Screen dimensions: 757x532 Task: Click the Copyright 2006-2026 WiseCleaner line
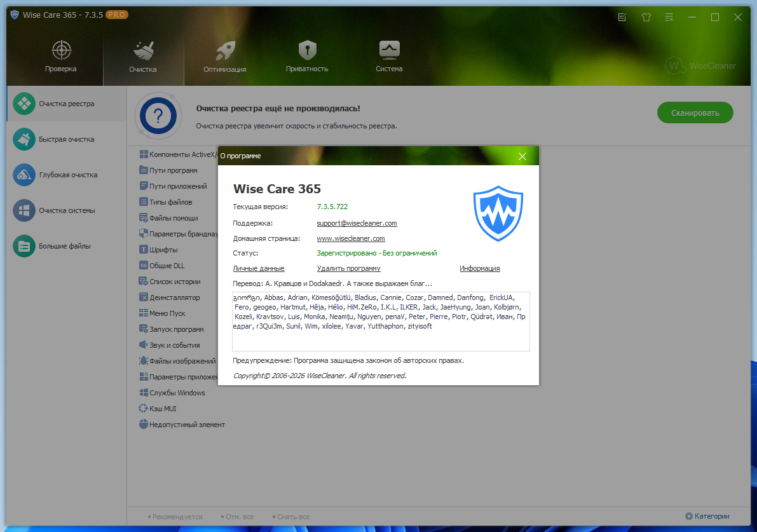point(320,376)
